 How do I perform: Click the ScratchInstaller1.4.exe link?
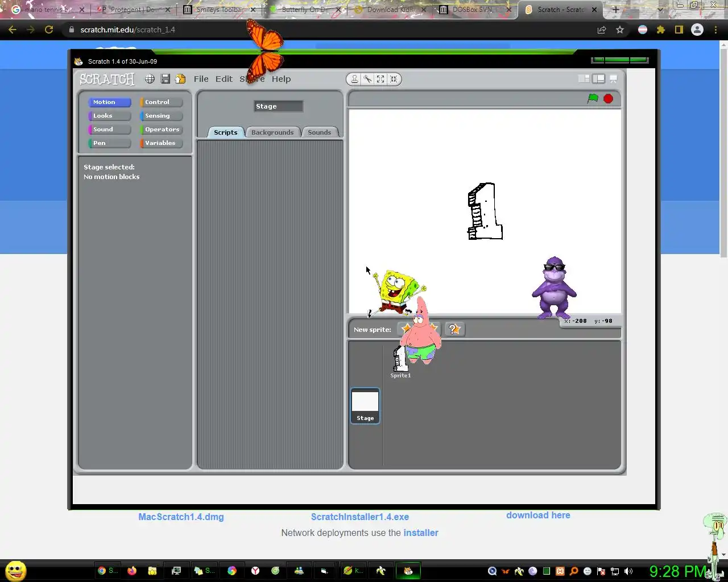[360, 517]
